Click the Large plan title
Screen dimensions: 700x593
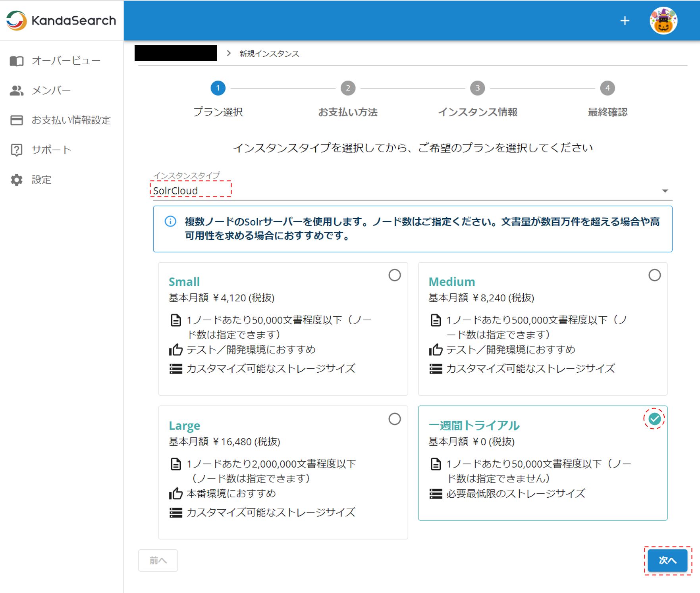[184, 425]
